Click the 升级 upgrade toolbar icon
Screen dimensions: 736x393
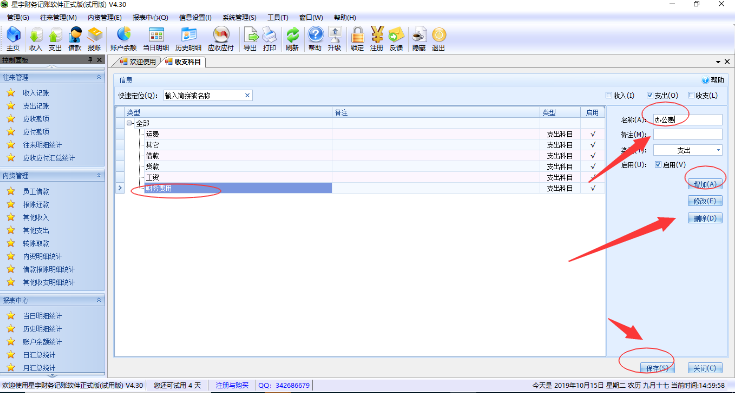pos(335,39)
